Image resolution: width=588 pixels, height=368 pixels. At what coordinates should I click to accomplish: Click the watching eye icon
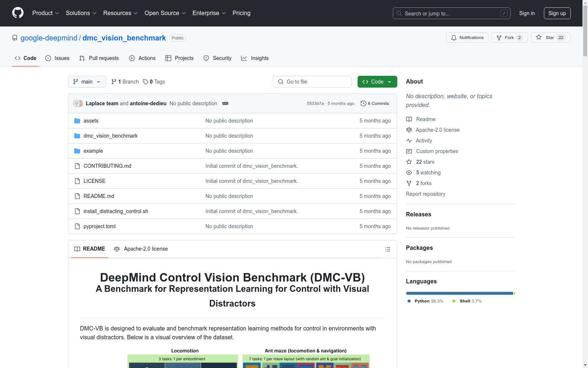tap(409, 173)
